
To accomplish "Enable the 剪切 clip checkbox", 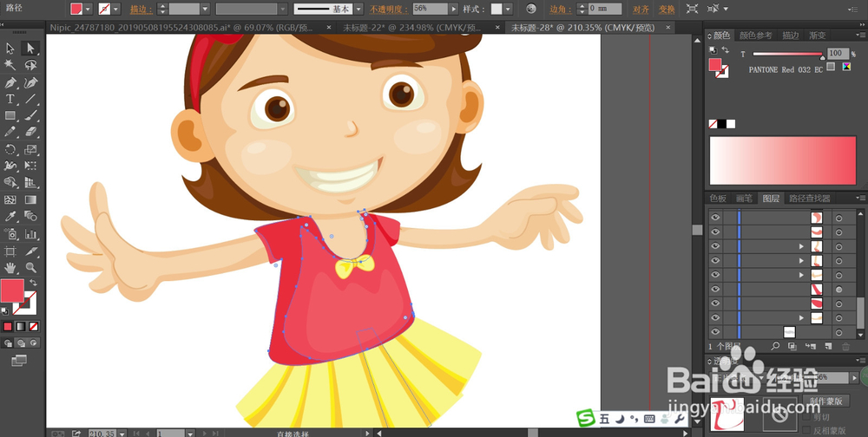I will [806, 418].
